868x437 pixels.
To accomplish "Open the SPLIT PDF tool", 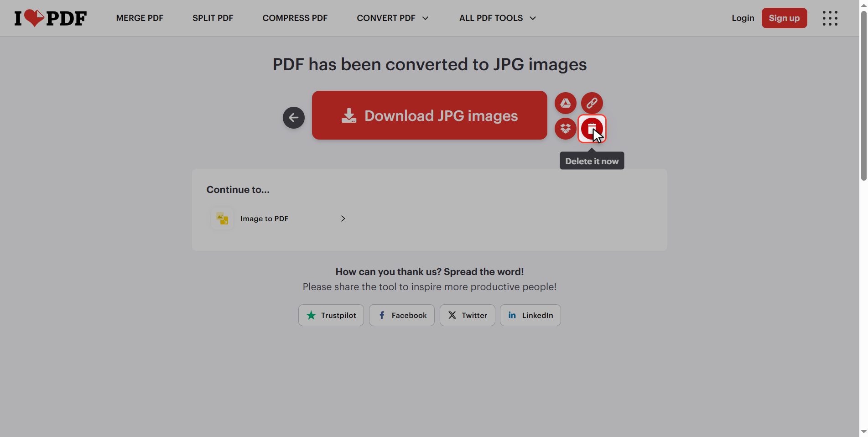I will pyautogui.click(x=213, y=18).
